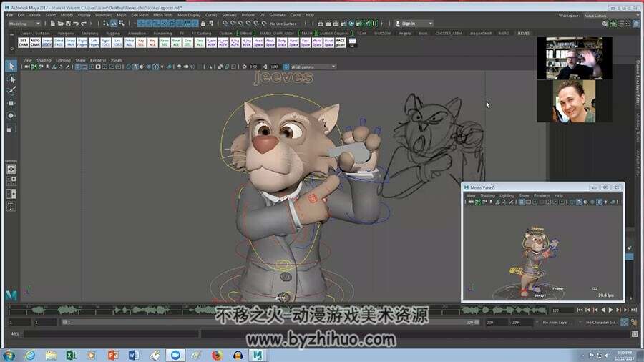Click the Key ALL shelf button
The image size is (644, 362).
click(152, 42)
